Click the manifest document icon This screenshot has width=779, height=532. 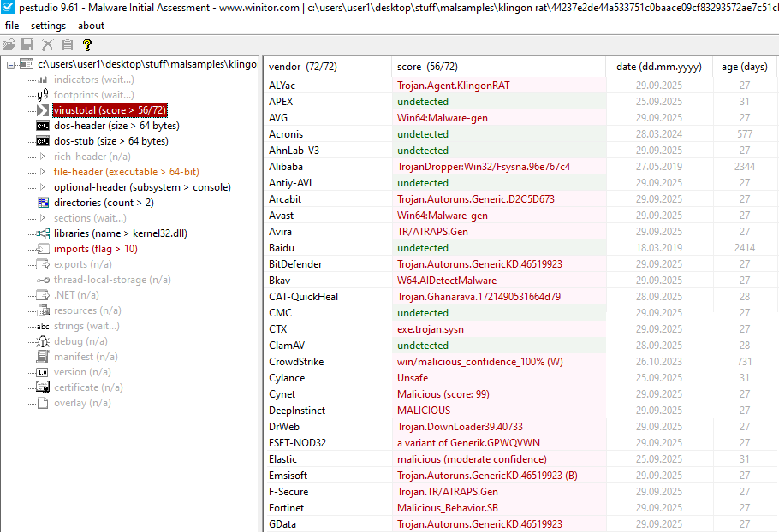[43, 357]
